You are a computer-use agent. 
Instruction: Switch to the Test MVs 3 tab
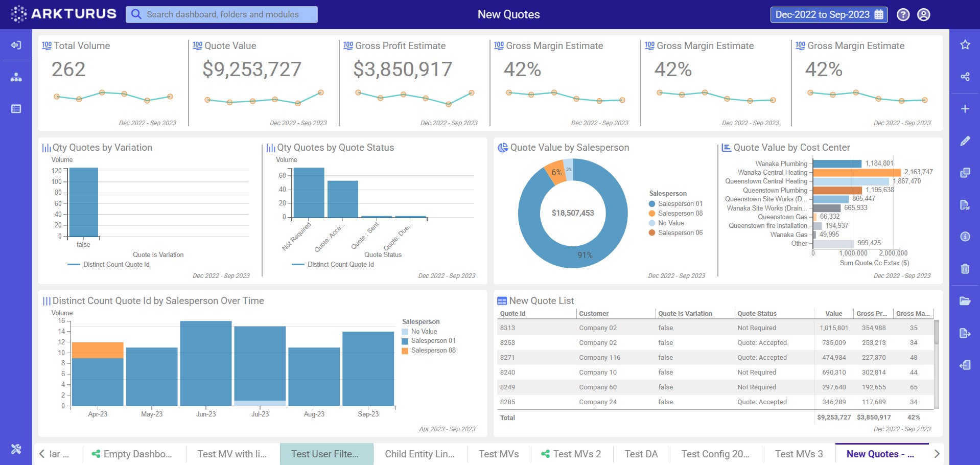coord(799,454)
